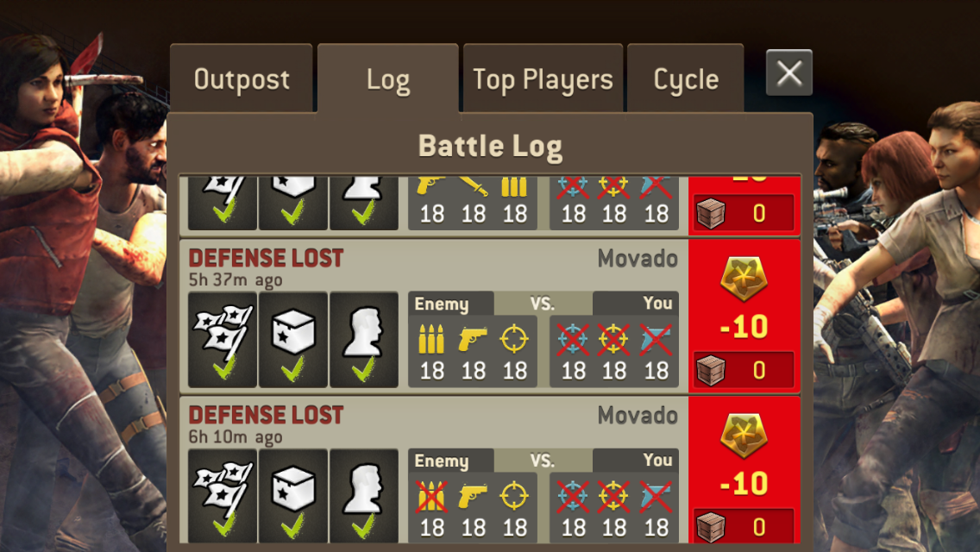Click Movado name in 6h 10m entry
This screenshot has height=552, width=980.
coord(638,415)
